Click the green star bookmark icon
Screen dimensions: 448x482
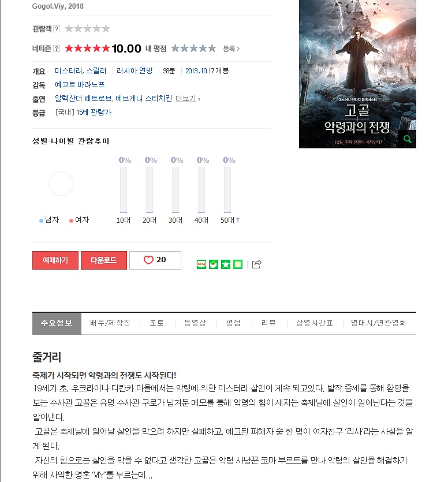(x=226, y=264)
